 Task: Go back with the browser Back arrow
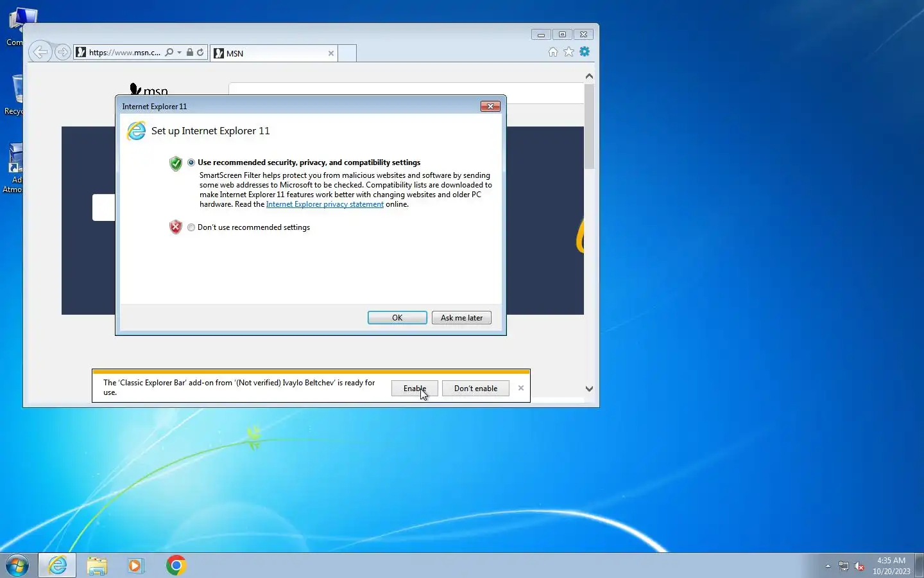click(40, 52)
